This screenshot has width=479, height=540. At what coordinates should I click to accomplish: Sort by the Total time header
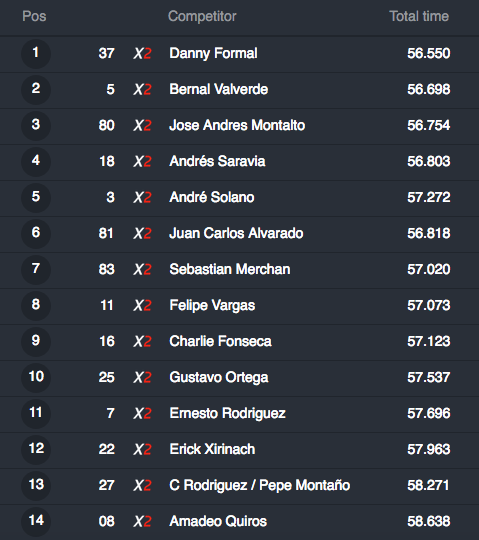coord(419,16)
